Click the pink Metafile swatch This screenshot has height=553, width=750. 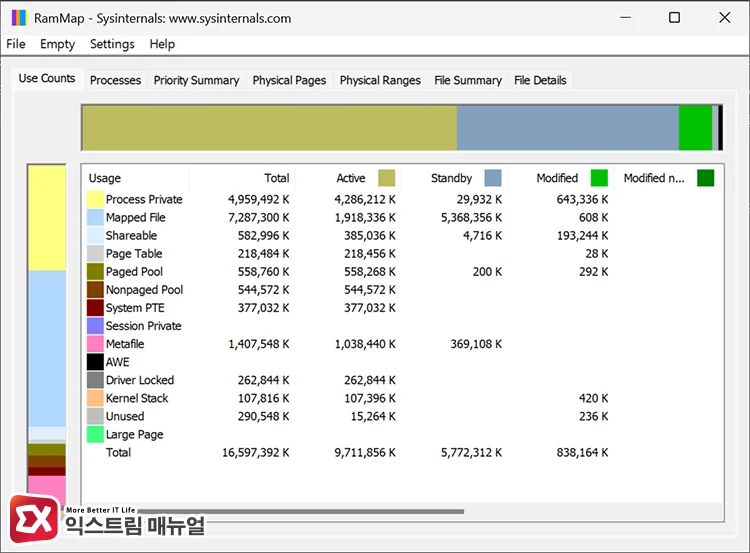tap(95, 344)
